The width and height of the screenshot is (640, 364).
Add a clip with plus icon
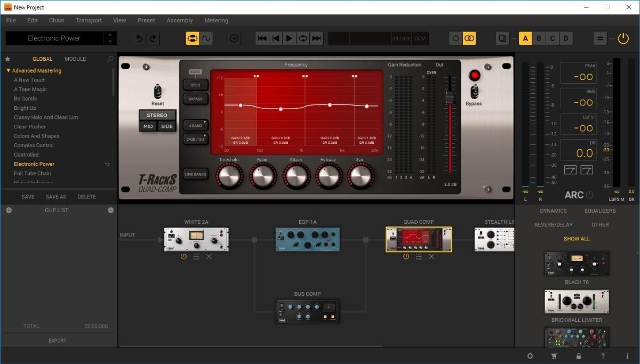(x=9, y=211)
